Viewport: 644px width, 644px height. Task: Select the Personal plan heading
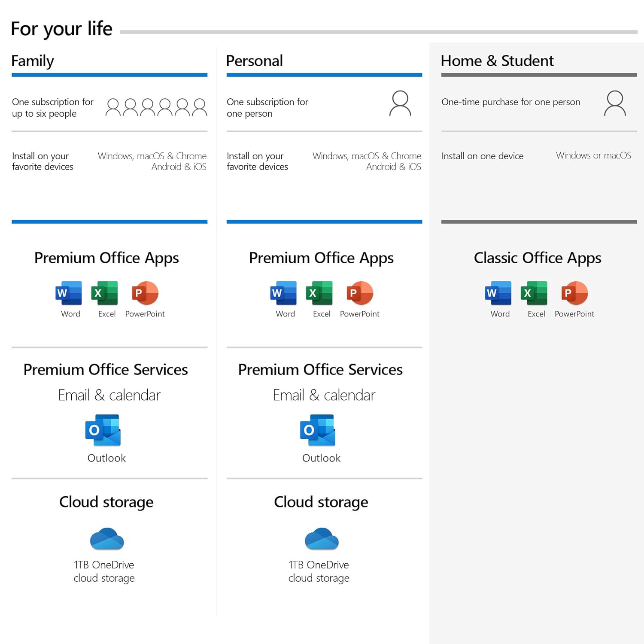[254, 61]
